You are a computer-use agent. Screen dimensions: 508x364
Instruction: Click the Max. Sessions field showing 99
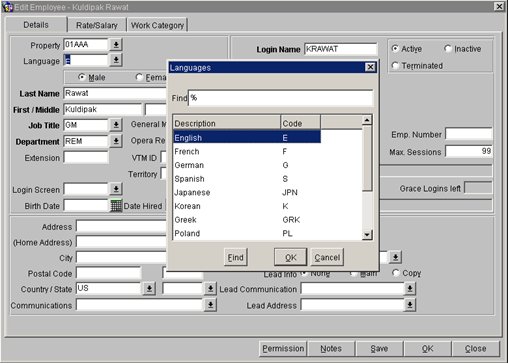click(x=469, y=151)
